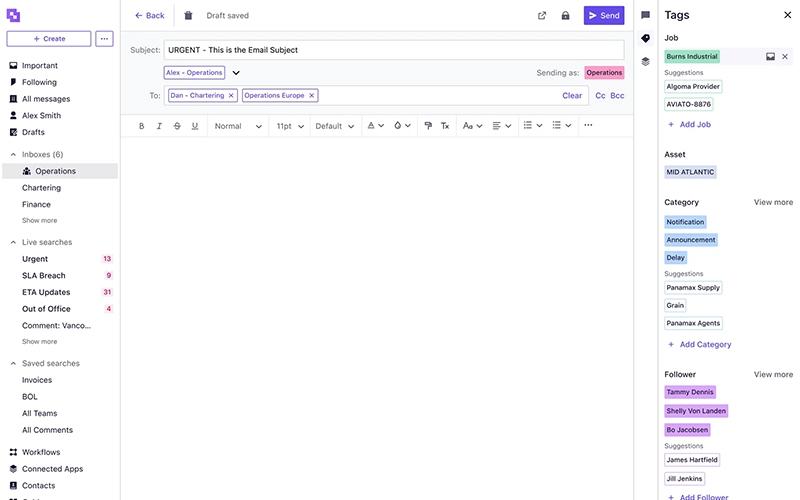Screen dimensions: 800x500
Task: Open Workflows
Action: click(x=41, y=453)
